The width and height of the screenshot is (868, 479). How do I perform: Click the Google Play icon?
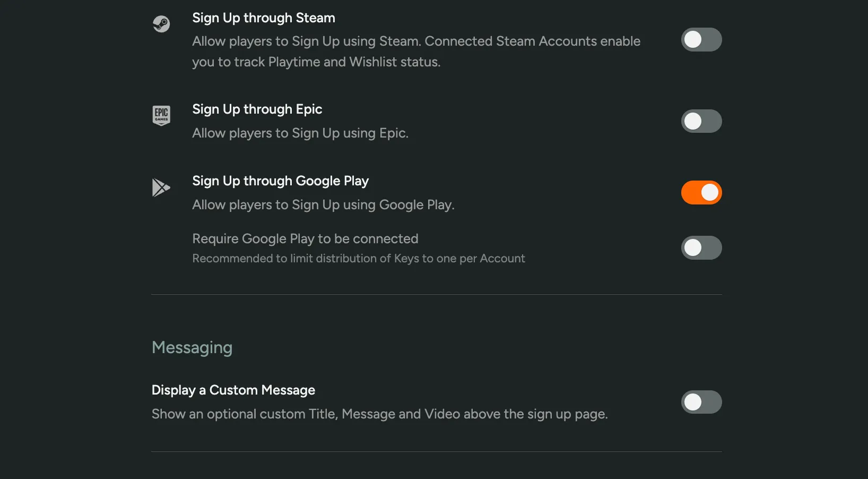(161, 187)
